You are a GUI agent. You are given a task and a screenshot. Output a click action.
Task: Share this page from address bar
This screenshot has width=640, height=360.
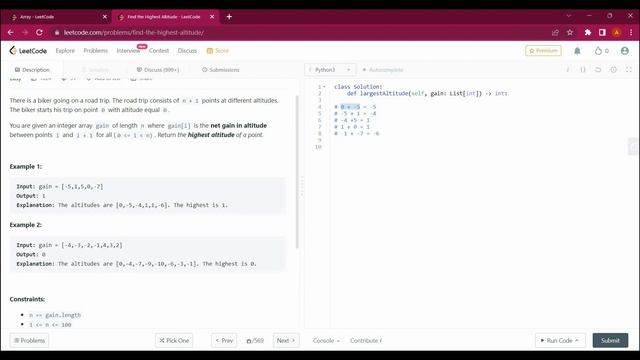click(555, 32)
